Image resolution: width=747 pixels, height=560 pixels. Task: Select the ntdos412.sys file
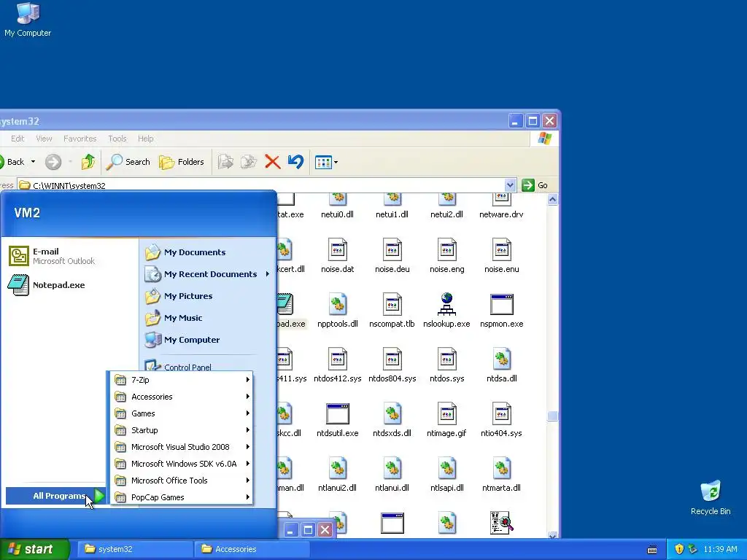coord(337,365)
